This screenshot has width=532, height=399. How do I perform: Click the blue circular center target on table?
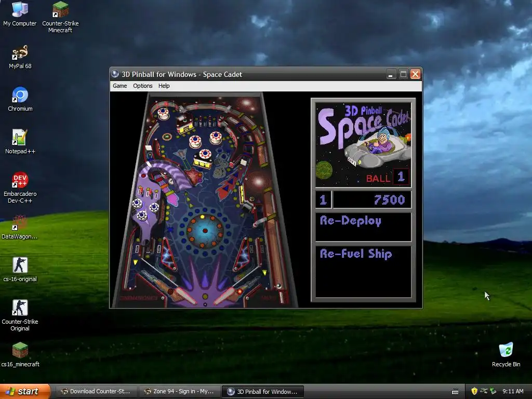[205, 231]
